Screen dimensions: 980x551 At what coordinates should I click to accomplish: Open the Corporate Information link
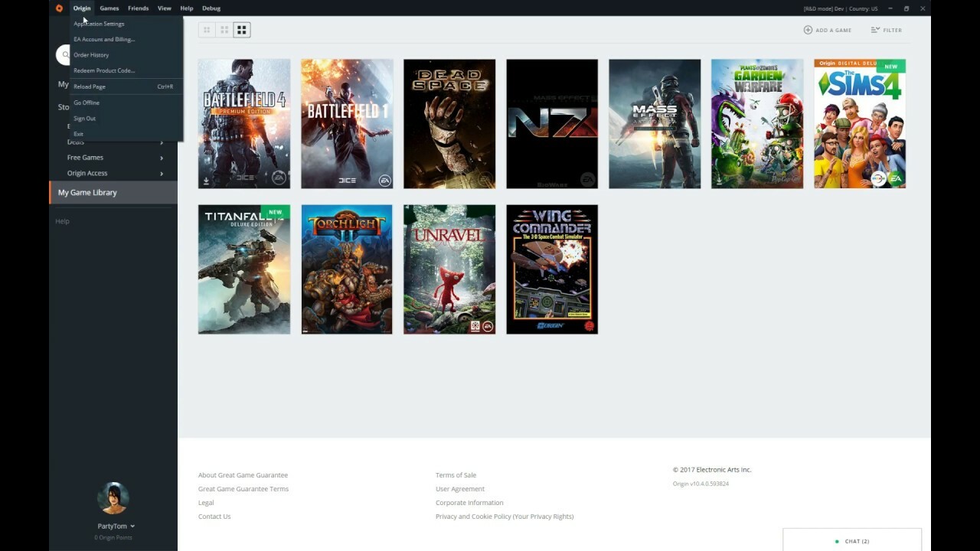point(469,503)
